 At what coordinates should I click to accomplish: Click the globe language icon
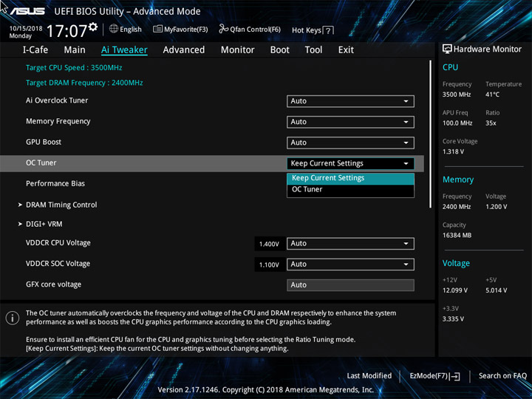tap(114, 29)
